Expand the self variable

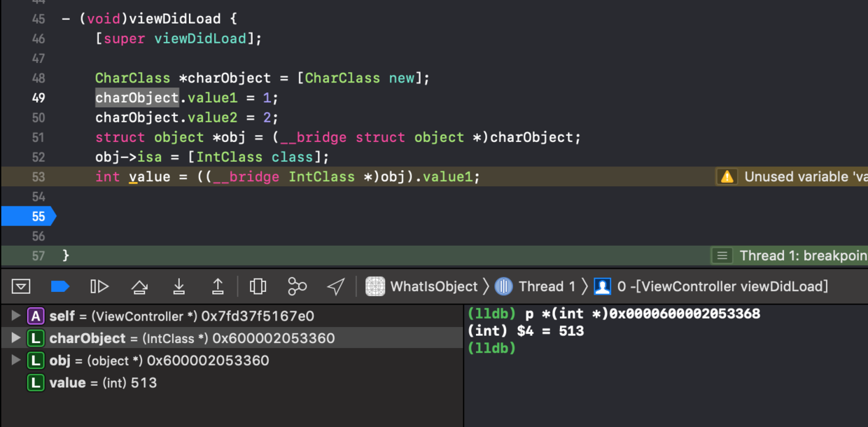(x=15, y=316)
